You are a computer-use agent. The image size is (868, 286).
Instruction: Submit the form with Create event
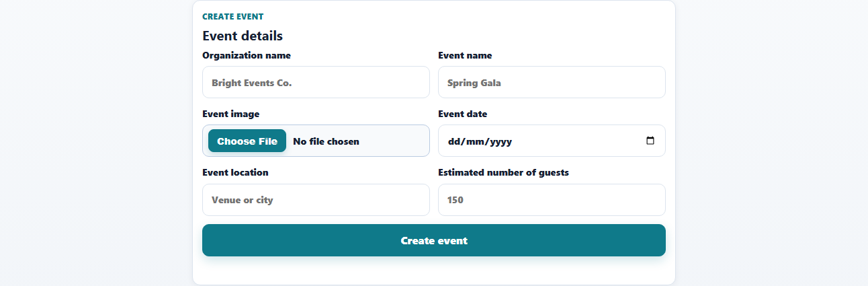click(434, 240)
